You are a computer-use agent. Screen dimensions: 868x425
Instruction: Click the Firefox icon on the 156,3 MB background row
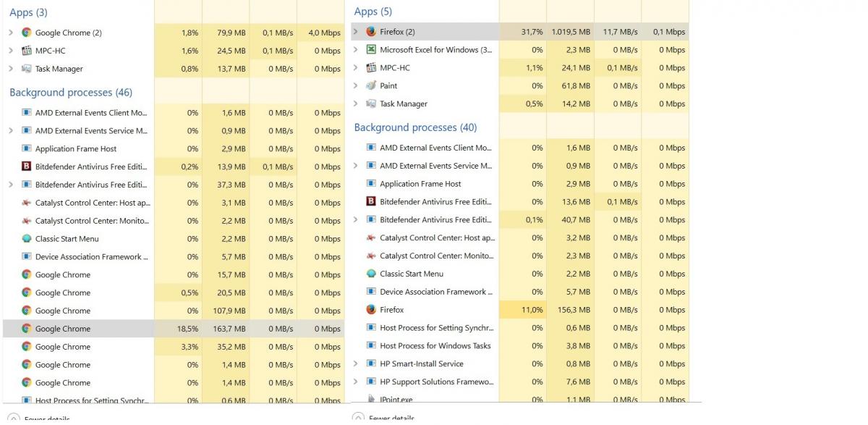click(371, 310)
